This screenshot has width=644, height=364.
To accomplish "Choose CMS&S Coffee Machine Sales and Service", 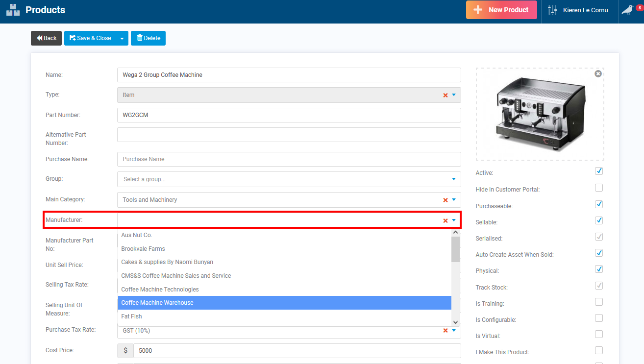I will (x=284, y=276).
